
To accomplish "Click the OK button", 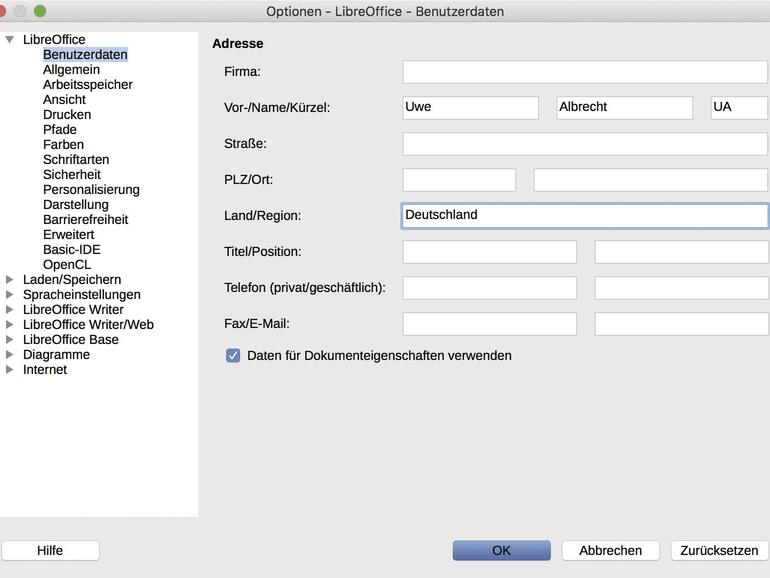I will click(501, 550).
